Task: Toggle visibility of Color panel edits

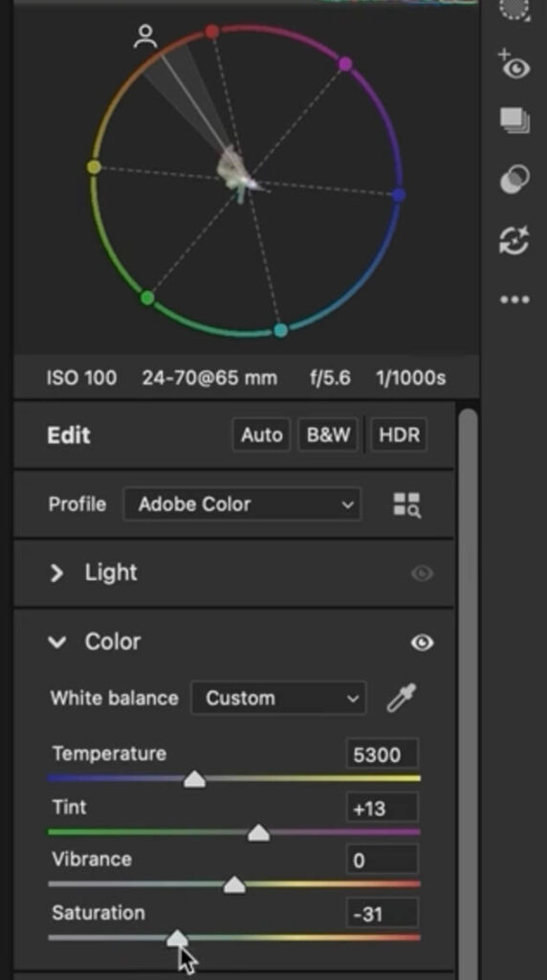Action: click(422, 642)
